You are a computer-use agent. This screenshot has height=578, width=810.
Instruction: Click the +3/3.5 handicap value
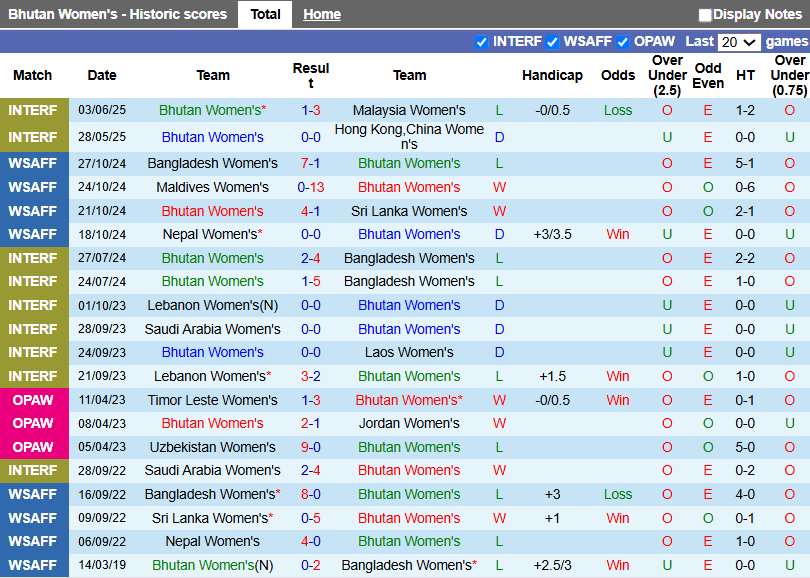click(x=552, y=235)
